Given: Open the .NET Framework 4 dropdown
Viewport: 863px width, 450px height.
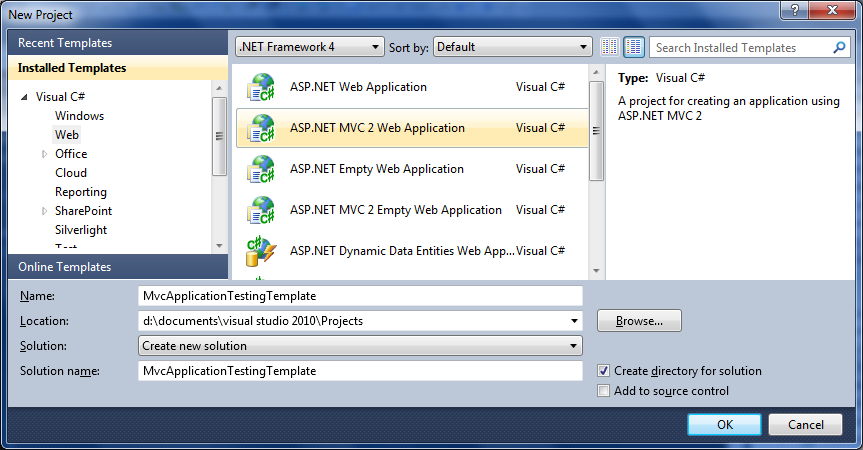Looking at the screenshot, I should (x=310, y=47).
